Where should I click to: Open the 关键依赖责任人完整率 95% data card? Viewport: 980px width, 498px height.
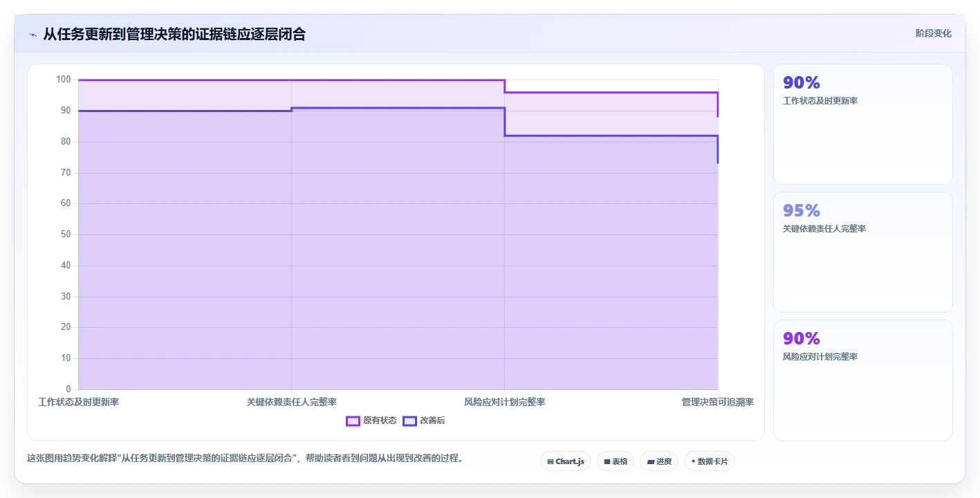863,252
